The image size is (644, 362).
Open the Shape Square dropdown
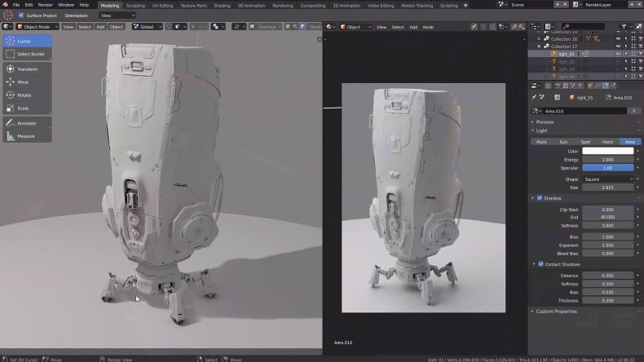tap(608, 179)
